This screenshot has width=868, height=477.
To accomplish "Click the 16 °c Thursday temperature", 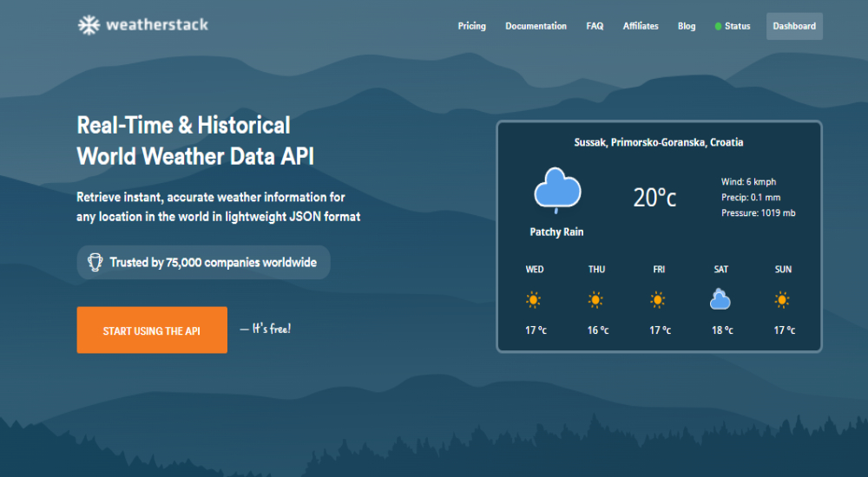I will pyautogui.click(x=598, y=330).
